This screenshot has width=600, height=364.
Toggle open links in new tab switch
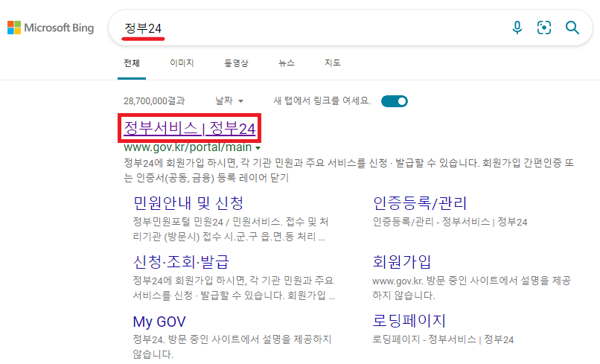[395, 101]
